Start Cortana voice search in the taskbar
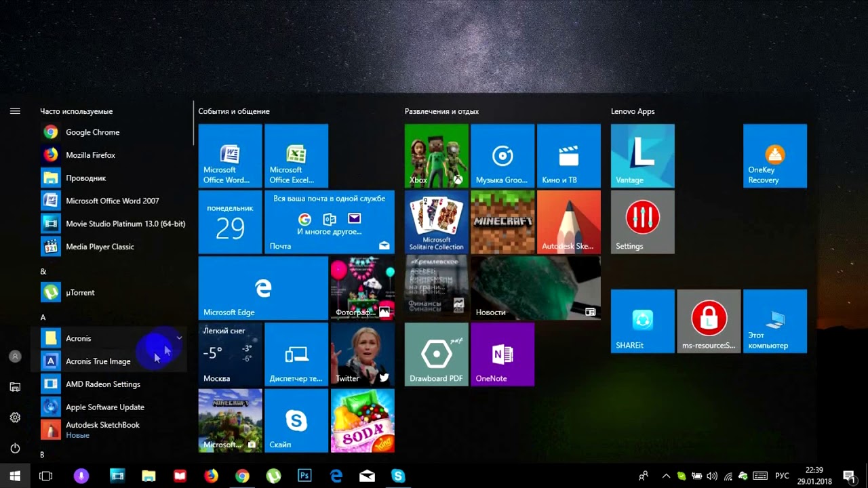 (x=81, y=476)
